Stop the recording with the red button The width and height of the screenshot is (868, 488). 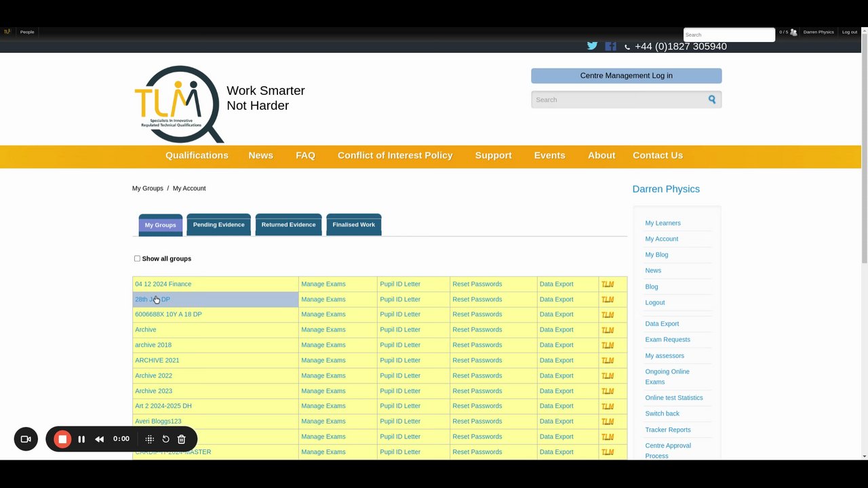(x=62, y=439)
